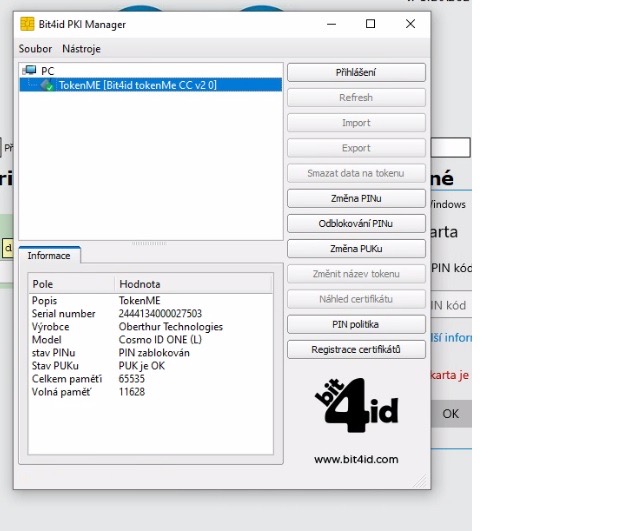
Task: Click the Bit4id app icon in title bar
Action: point(26,24)
